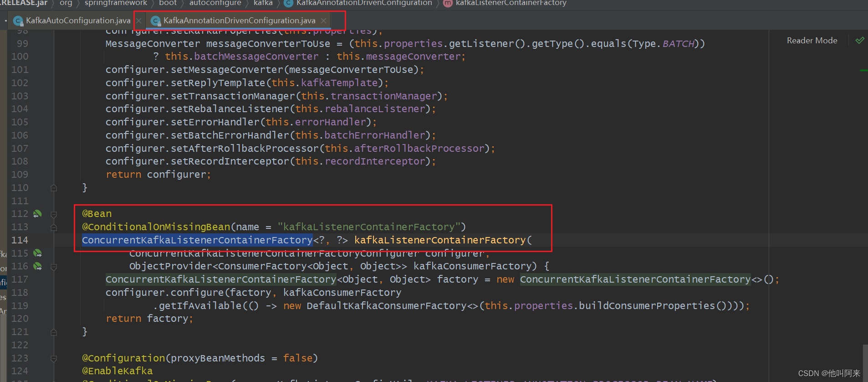Click 'return configurer' statement on line 109
Screen dimensions: 868x382
(158, 175)
